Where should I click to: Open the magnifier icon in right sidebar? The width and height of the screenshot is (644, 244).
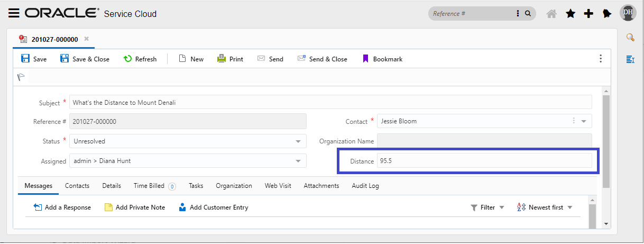pyautogui.click(x=630, y=37)
